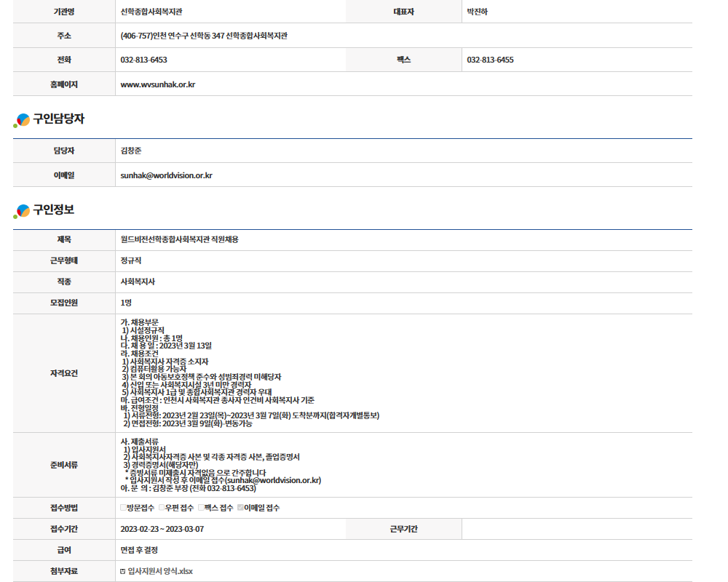Click the email sunhak@worldvision.or.kr in 이메일 row
This screenshot has height=582, width=728.
click(166, 175)
